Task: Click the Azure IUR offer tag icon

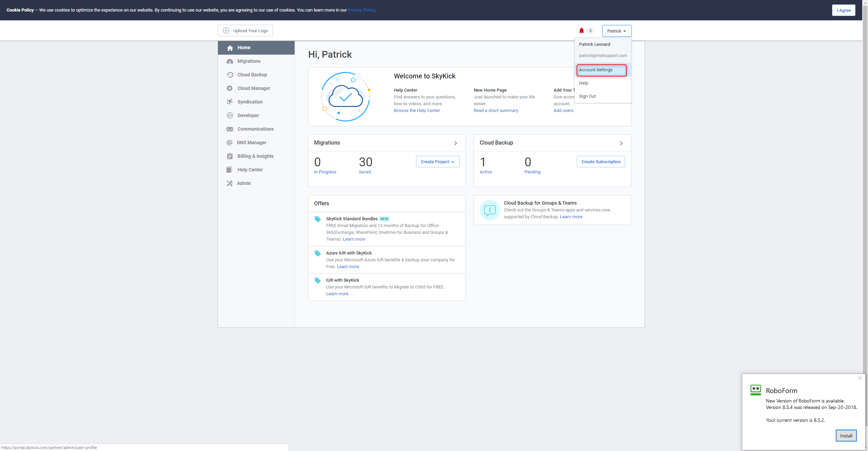Action: [x=317, y=253]
